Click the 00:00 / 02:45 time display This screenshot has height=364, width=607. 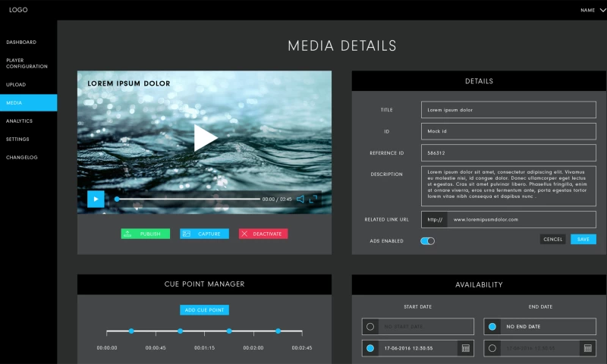pos(277,199)
